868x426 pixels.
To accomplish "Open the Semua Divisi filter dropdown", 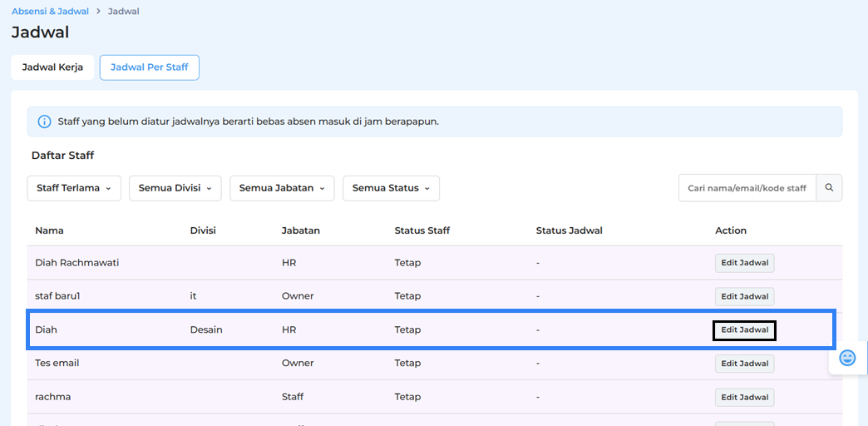I will click(175, 188).
